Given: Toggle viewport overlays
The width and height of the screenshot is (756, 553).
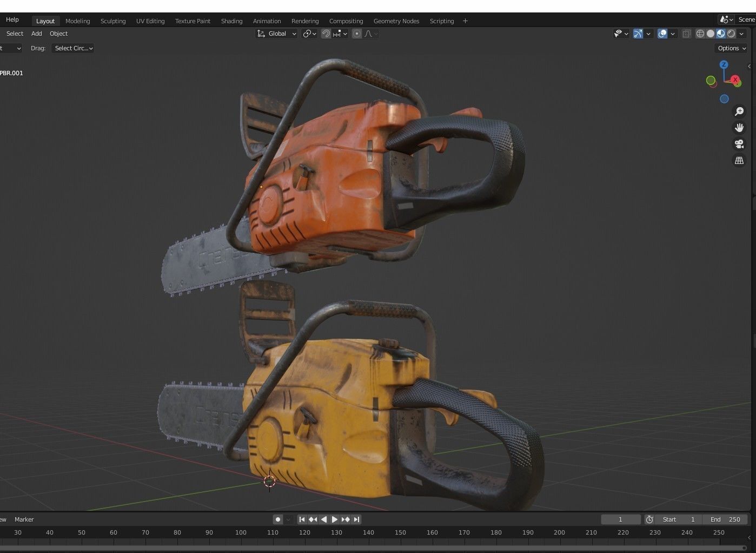Looking at the screenshot, I should tap(662, 34).
